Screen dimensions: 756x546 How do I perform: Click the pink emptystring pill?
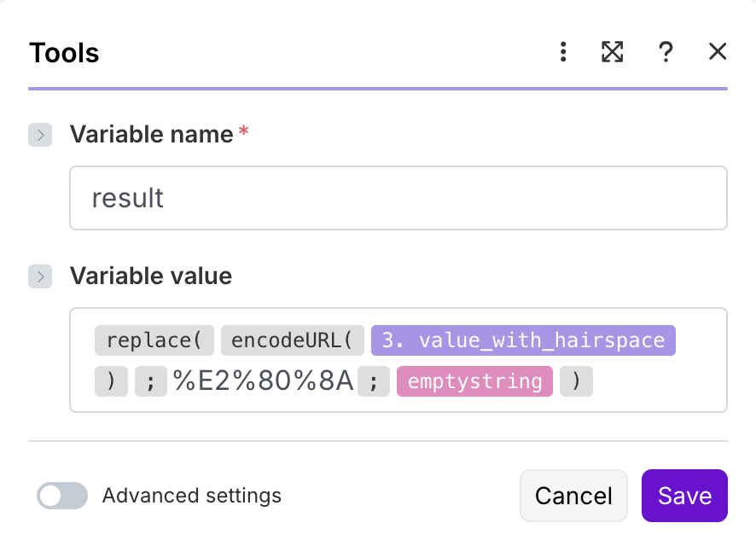pos(474,380)
